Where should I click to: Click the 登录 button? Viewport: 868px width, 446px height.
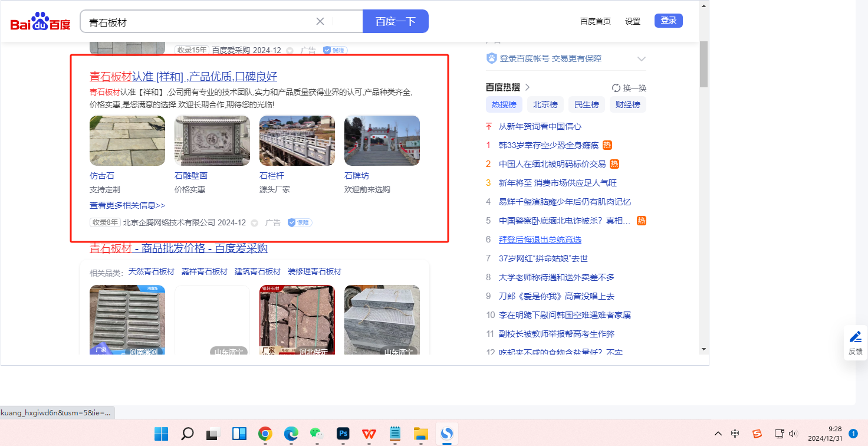click(x=669, y=21)
